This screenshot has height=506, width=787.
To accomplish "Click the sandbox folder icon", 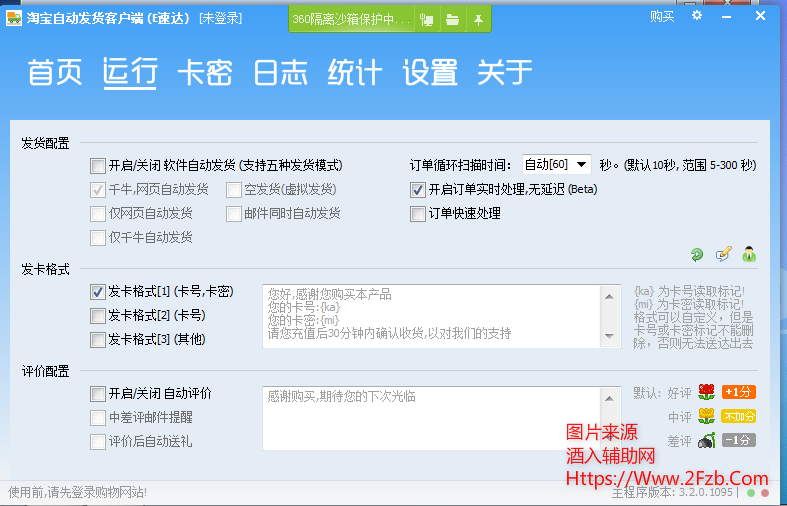I will (x=453, y=19).
